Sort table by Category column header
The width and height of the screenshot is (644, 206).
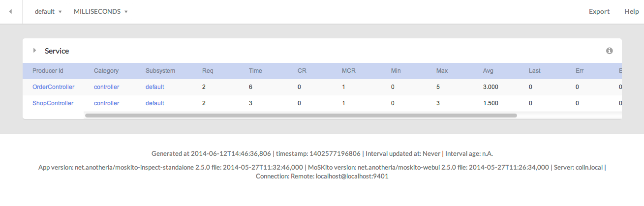point(106,71)
